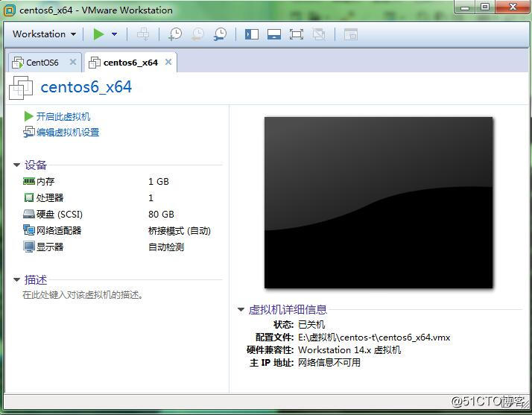Open the power options dropdown arrow
Image resolution: width=532 pixels, height=415 pixels.
coord(114,34)
